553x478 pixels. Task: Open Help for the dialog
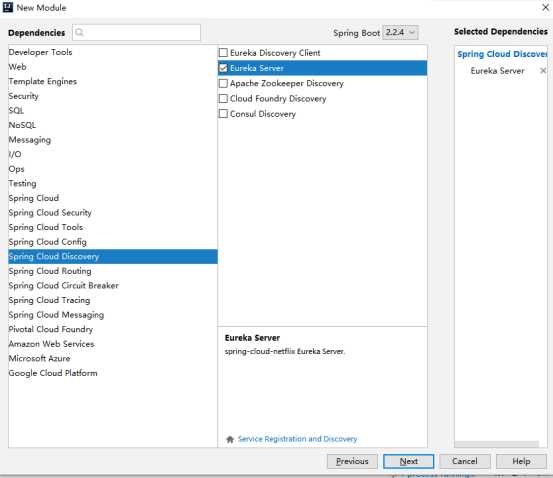tap(521, 461)
